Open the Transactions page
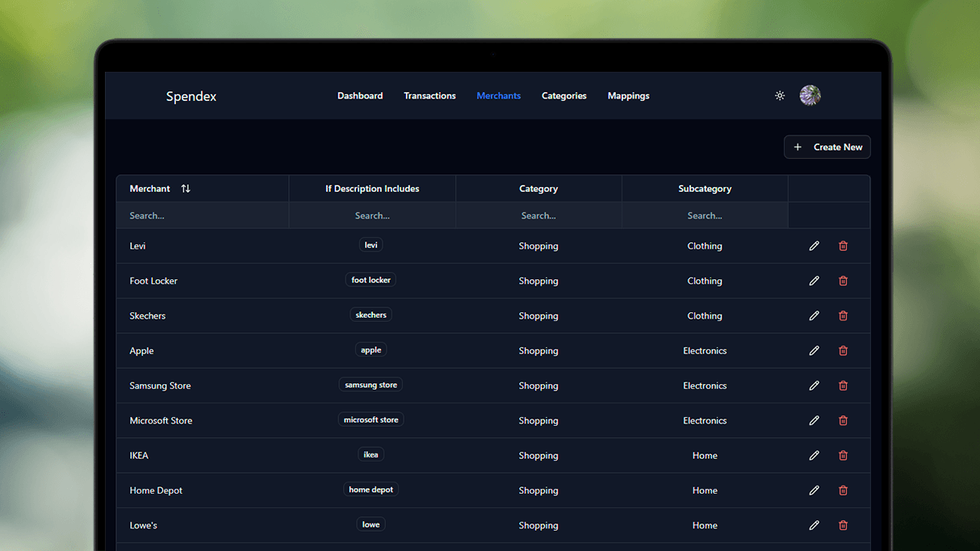Screen dimensions: 980x551 point(429,96)
